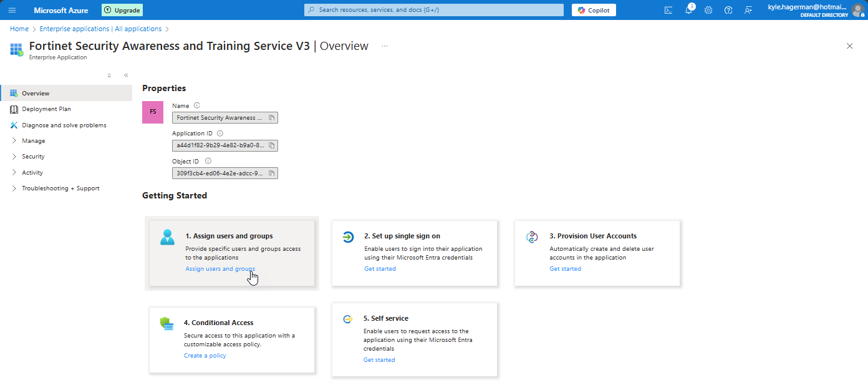Copy the Name field value

272,117
